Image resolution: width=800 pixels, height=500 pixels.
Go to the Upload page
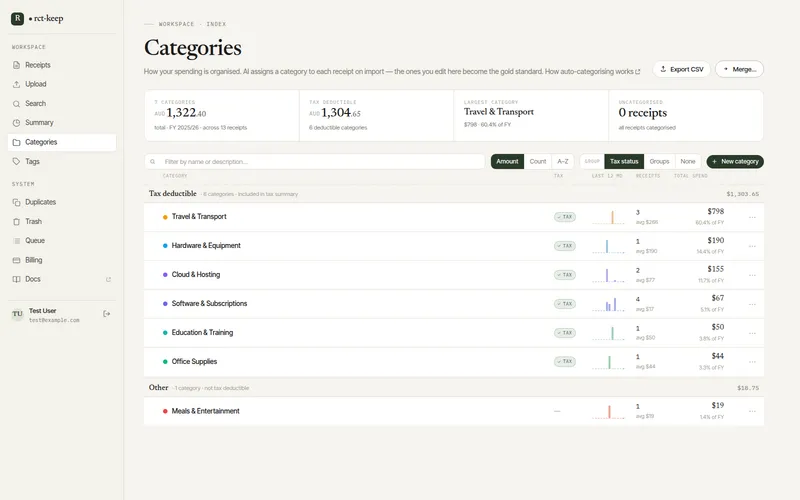pyautogui.click(x=62, y=84)
